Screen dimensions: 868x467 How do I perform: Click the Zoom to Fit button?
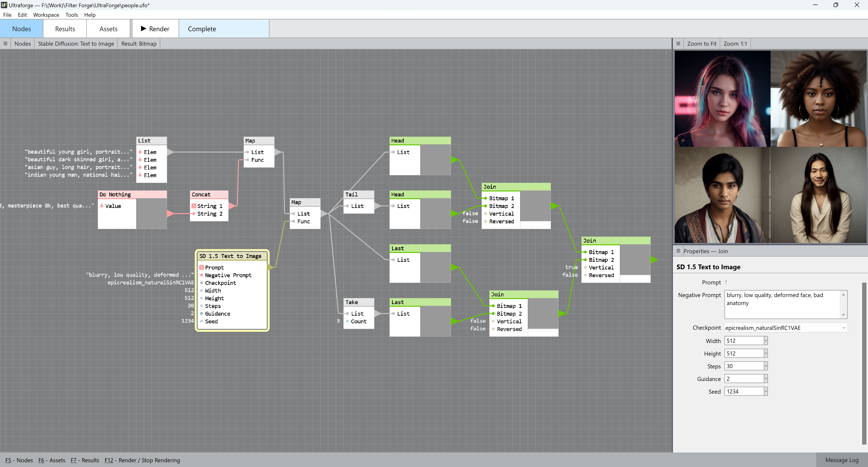[x=702, y=43]
